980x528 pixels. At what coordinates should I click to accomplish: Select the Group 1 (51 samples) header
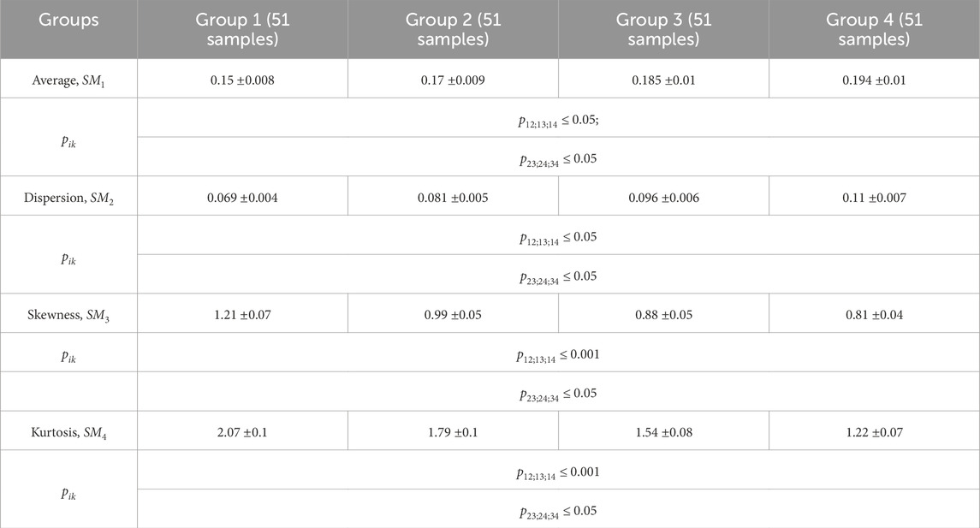coord(242,29)
